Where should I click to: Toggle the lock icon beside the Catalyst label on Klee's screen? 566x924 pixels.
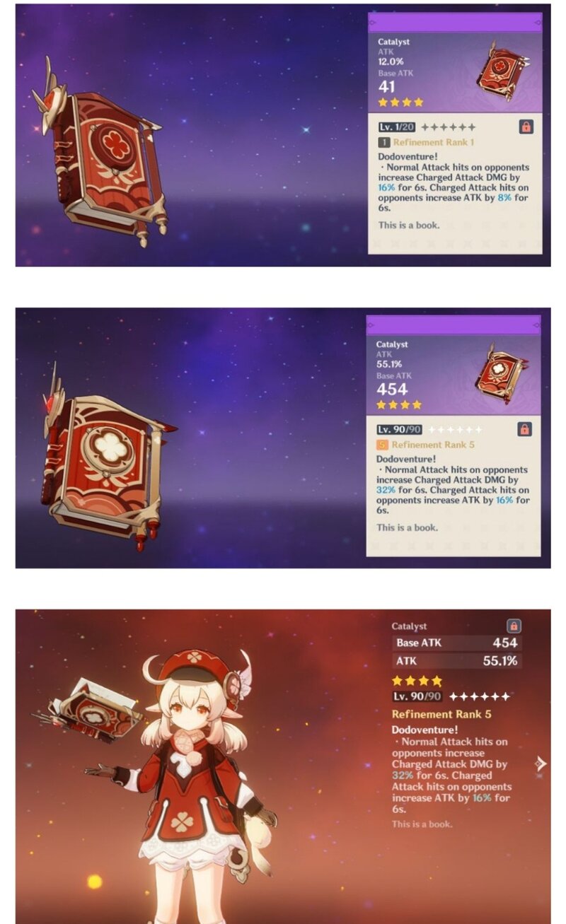514,626
